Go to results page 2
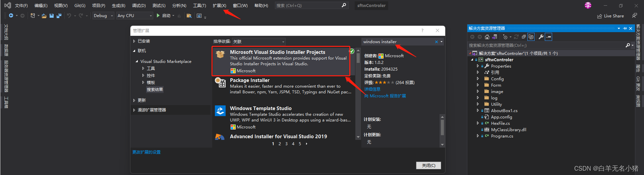Screen dimensions: 644x175 click(280, 144)
